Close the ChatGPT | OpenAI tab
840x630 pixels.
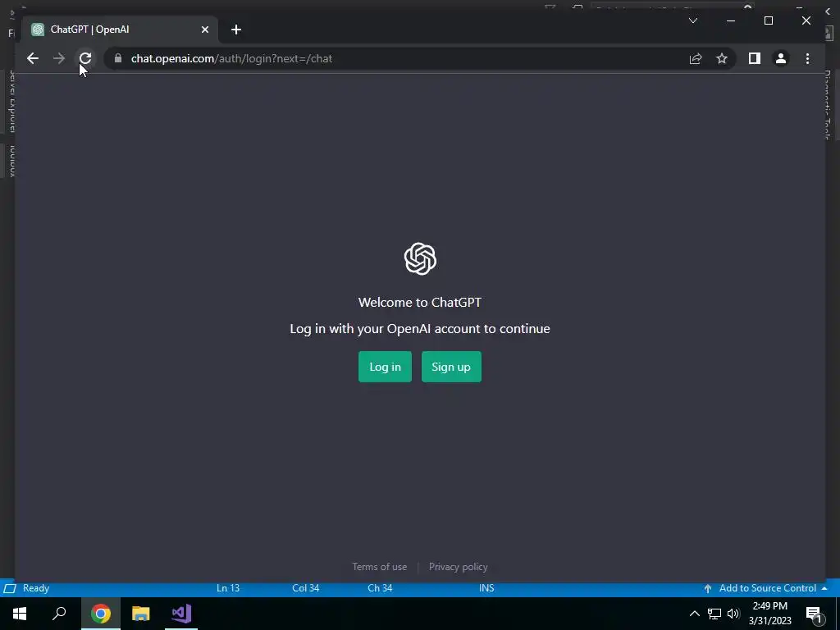[x=204, y=30]
